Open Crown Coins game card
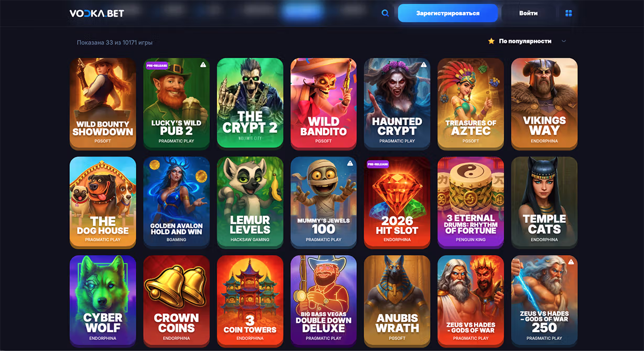644x351 pixels. point(177,300)
